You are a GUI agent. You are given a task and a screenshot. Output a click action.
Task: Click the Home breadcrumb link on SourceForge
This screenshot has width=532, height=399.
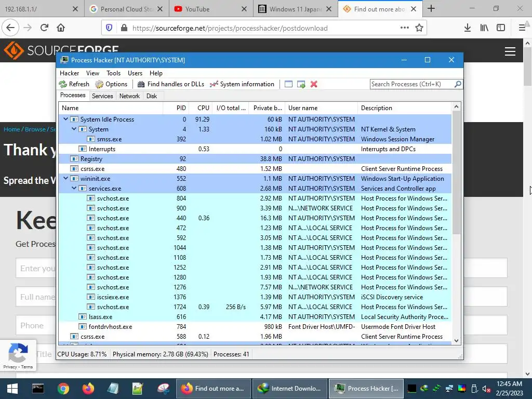click(12, 129)
